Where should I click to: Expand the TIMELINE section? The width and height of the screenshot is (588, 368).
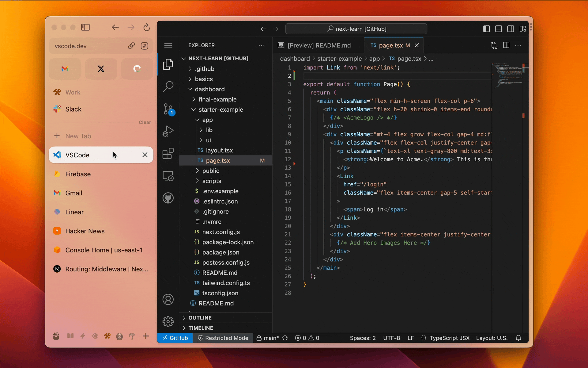tap(226, 328)
